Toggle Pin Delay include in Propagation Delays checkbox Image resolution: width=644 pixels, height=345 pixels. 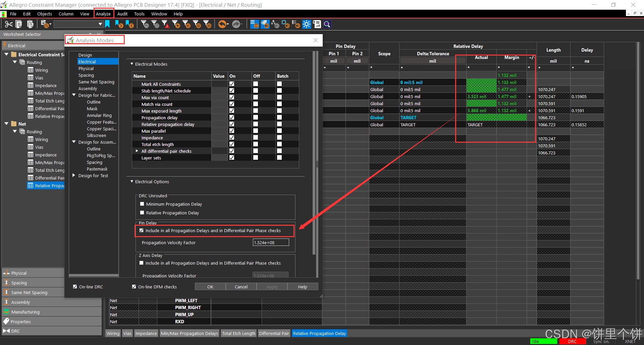point(141,230)
